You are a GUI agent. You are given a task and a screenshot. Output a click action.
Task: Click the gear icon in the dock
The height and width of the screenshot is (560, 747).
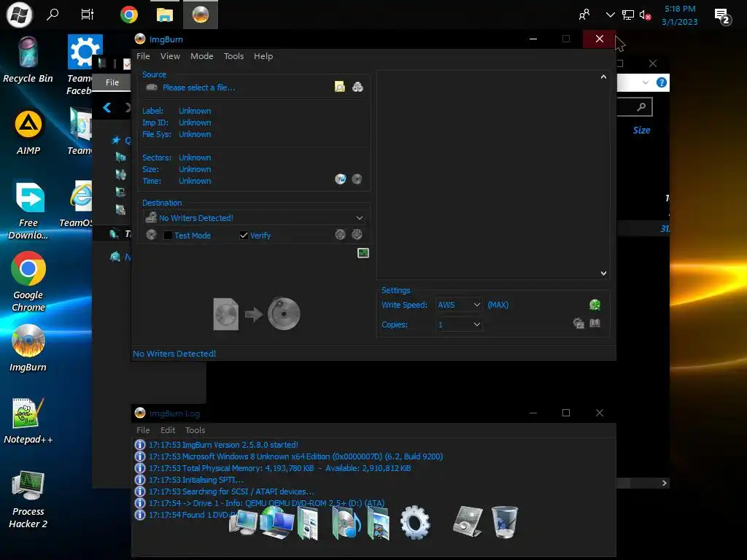tap(415, 522)
